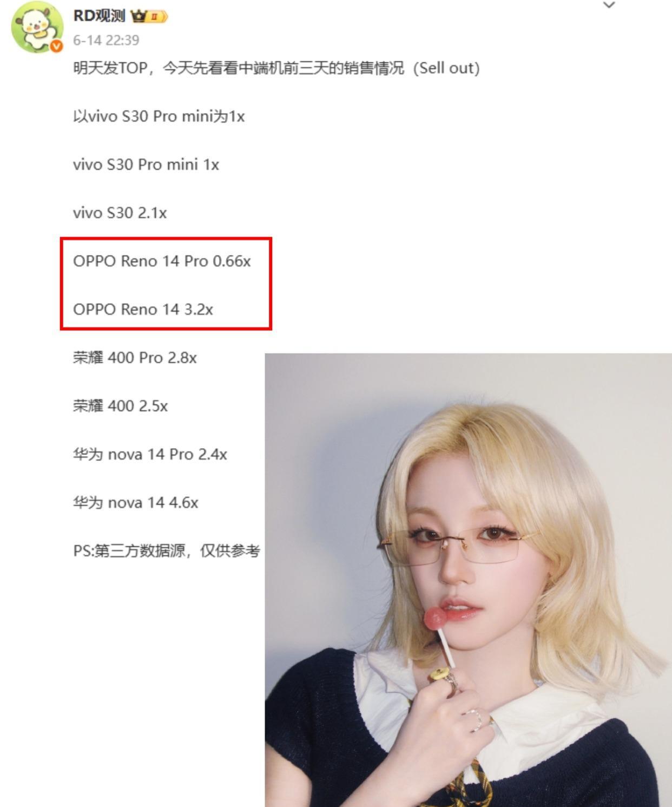Click the 6-14 22:39 timestamp

coord(106,41)
